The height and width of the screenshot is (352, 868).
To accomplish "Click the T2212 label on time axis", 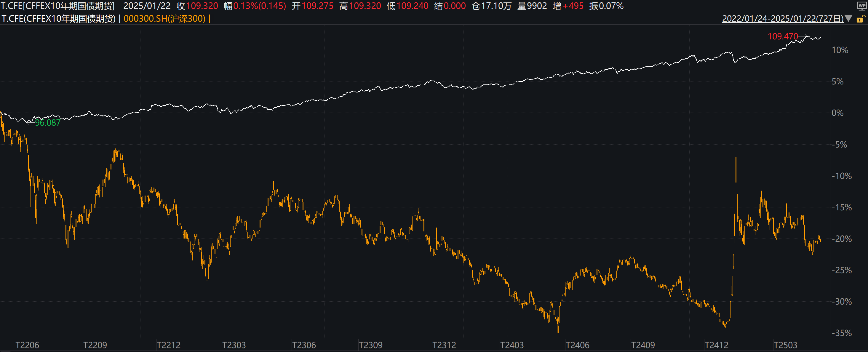I will [169, 345].
